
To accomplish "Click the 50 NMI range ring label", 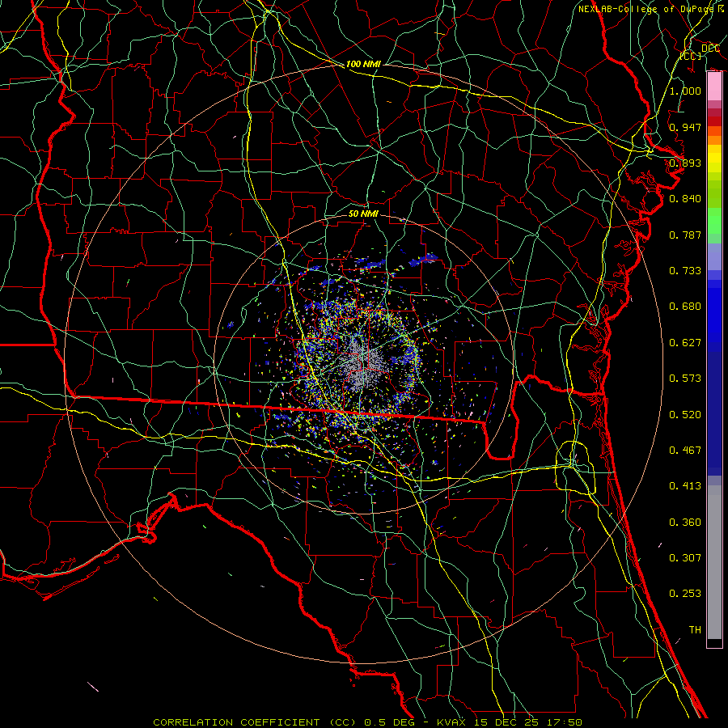I will pos(363,214).
